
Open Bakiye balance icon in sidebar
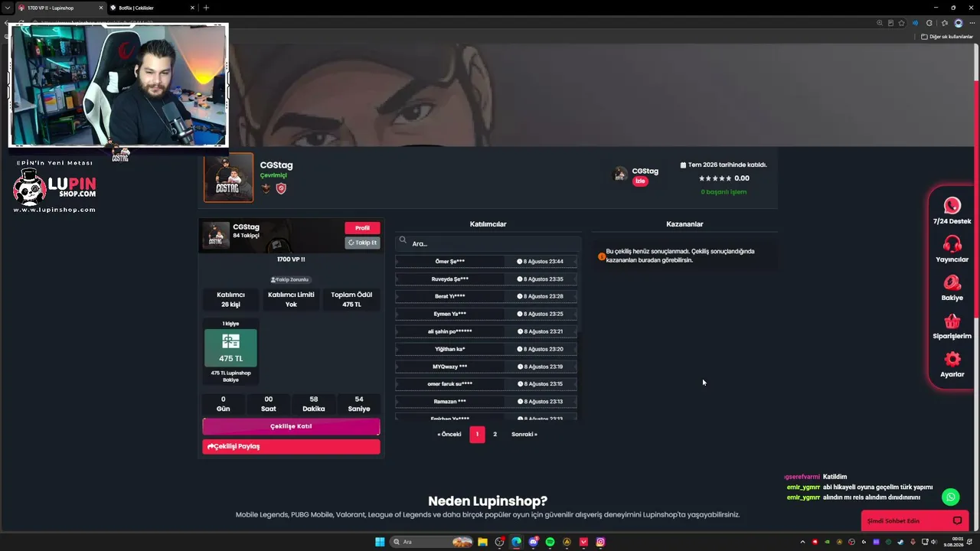pos(952,282)
